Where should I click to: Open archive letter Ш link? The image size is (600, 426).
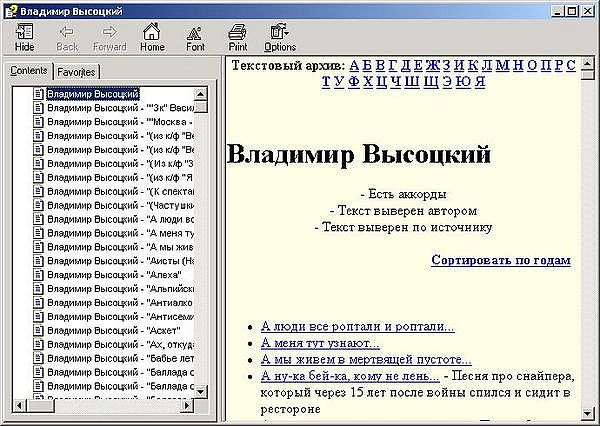pyautogui.click(x=412, y=82)
